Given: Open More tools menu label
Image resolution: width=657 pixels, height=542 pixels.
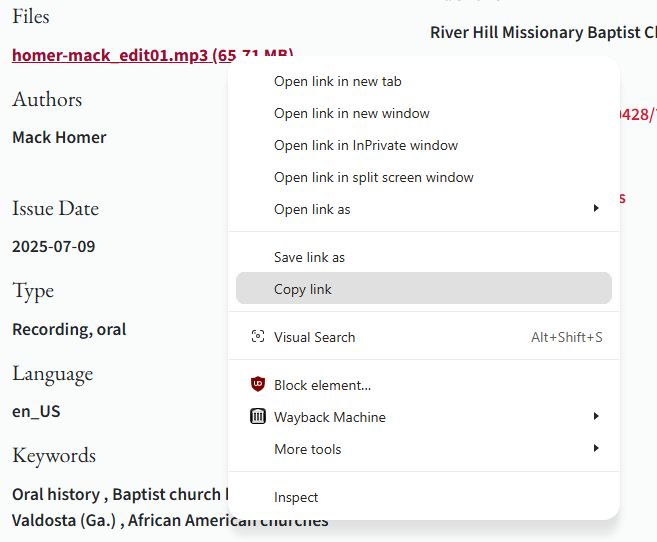Looking at the screenshot, I should pyautogui.click(x=308, y=449).
